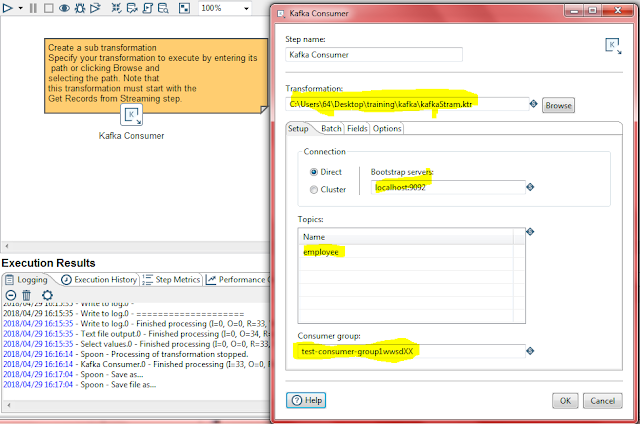Preview the transformation with the eye icon
Viewport: 640px width, 424px height.
click(x=64, y=8)
